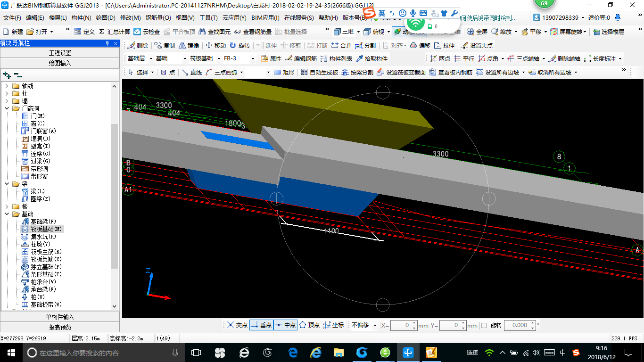Screen dimensions: 644x362
Task: Open the 工程设置 navigation section
Action: pyautogui.click(x=60, y=53)
